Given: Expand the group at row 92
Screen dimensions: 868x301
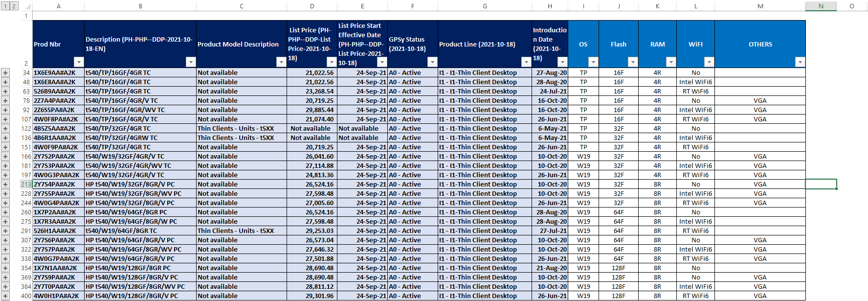Looking at the screenshot, I should (5, 110).
